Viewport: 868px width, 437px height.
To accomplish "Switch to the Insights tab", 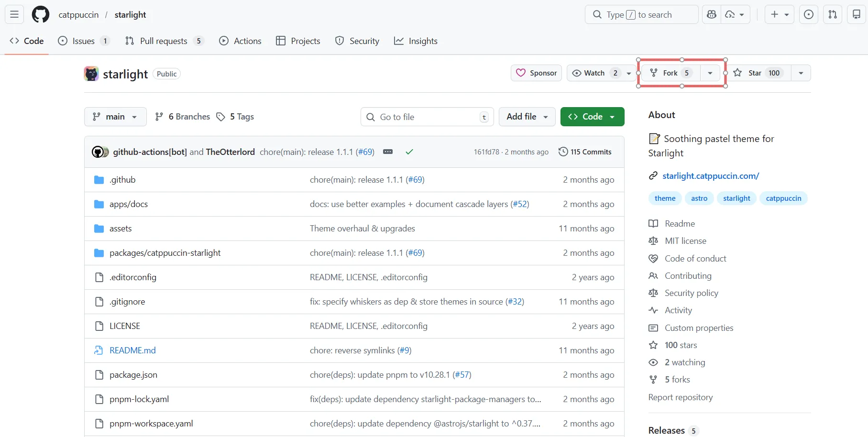I will [x=416, y=41].
